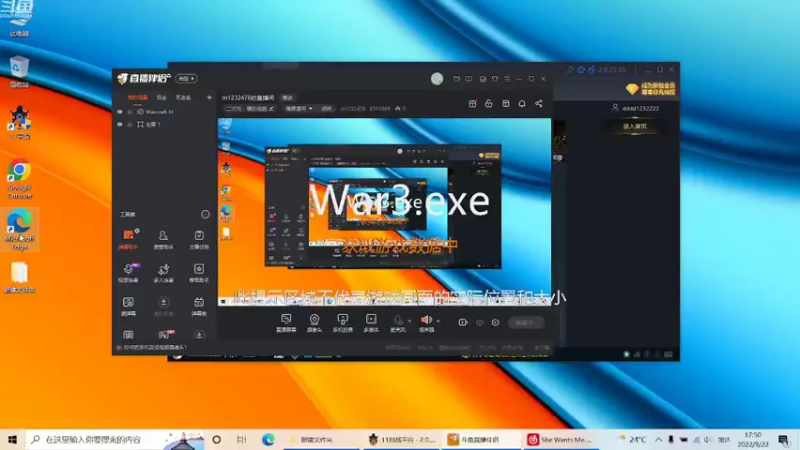Toggle the preview eye icon in bottom bar

(480, 322)
